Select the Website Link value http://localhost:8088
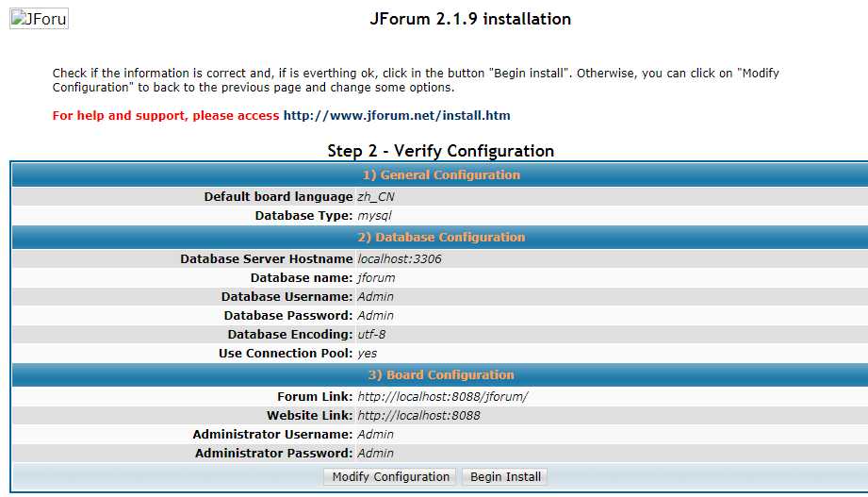Screen dimensions: 868x497 (x=419, y=416)
